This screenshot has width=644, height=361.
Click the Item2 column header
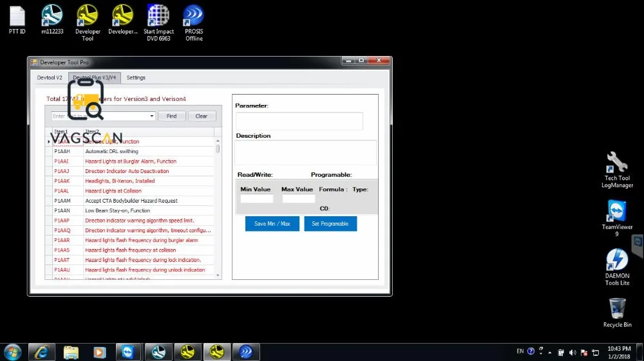tap(149, 132)
